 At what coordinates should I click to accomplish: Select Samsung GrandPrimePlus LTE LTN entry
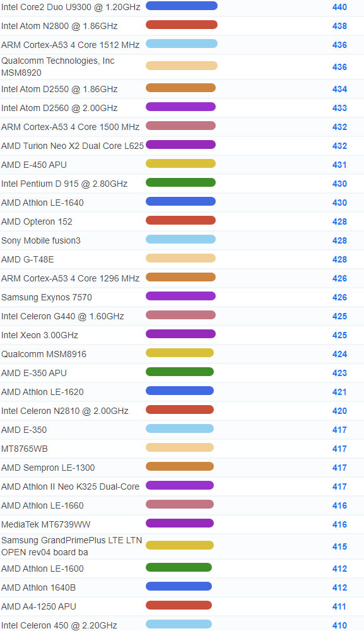pyautogui.click(x=71, y=546)
